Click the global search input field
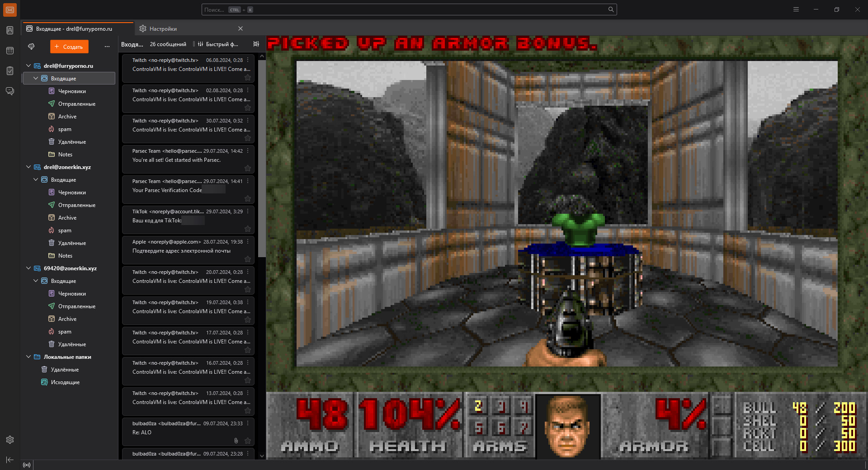The width and height of the screenshot is (868, 470). click(409, 9)
